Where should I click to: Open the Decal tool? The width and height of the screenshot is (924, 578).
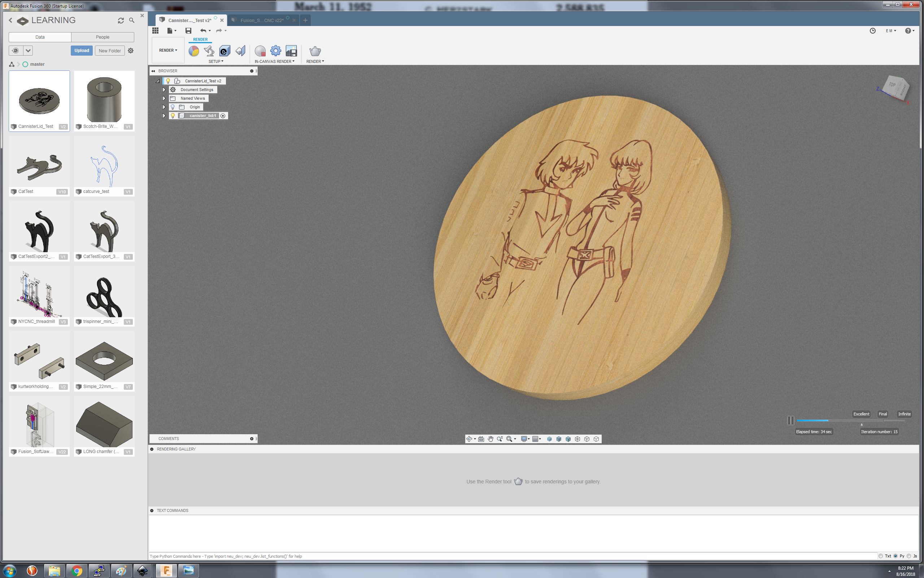(225, 51)
